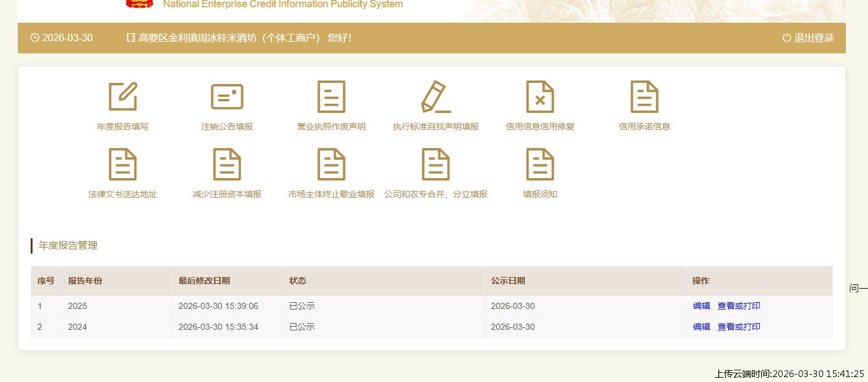The width and height of the screenshot is (868, 382).
Task: Open the 信用信息信用修复 icon
Action: coord(540,96)
